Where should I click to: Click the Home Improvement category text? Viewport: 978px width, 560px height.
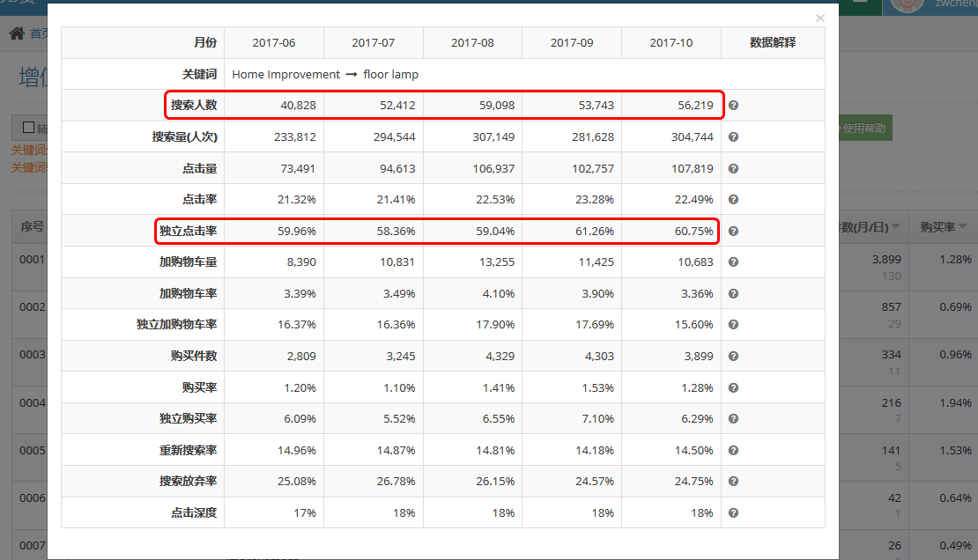click(x=285, y=74)
